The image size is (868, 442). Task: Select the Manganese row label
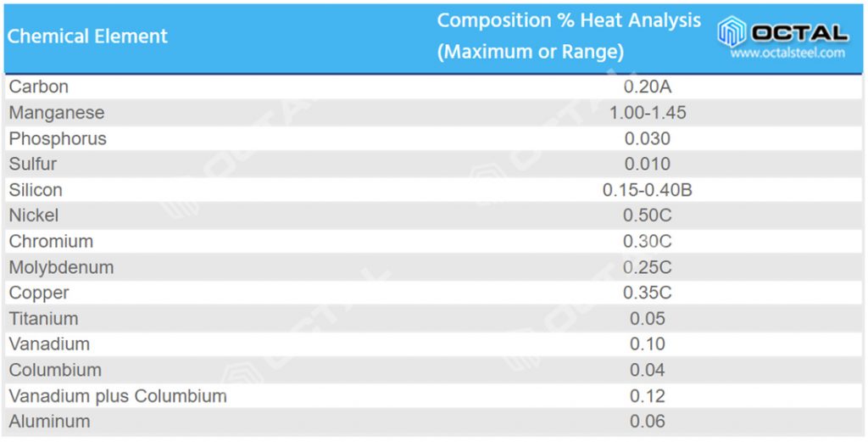pos(57,113)
